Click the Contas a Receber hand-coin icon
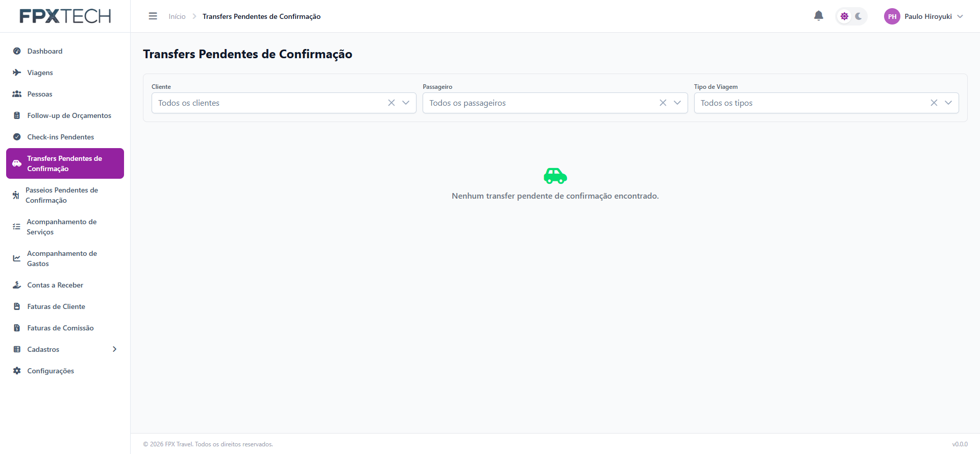This screenshot has height=454, width=980. tap(17, 285)
